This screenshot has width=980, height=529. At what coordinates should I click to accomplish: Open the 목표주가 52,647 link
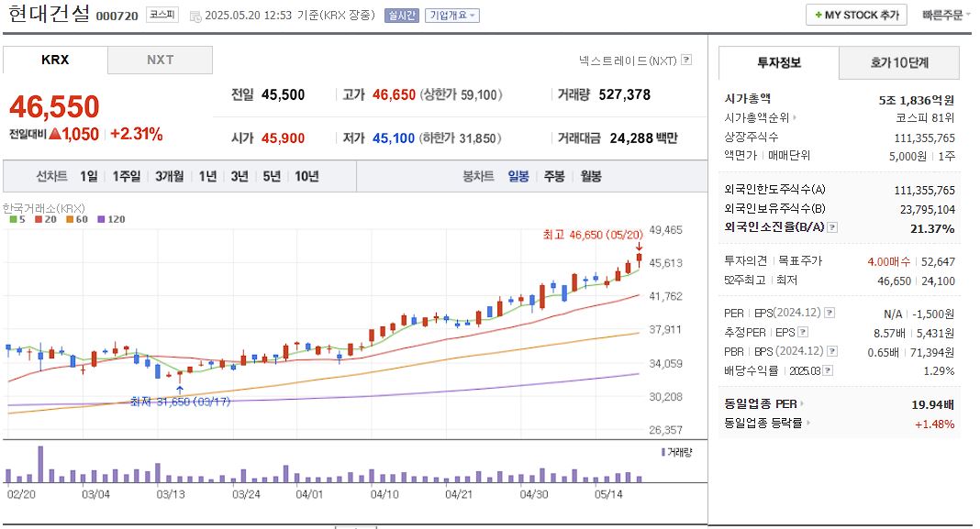937,261
